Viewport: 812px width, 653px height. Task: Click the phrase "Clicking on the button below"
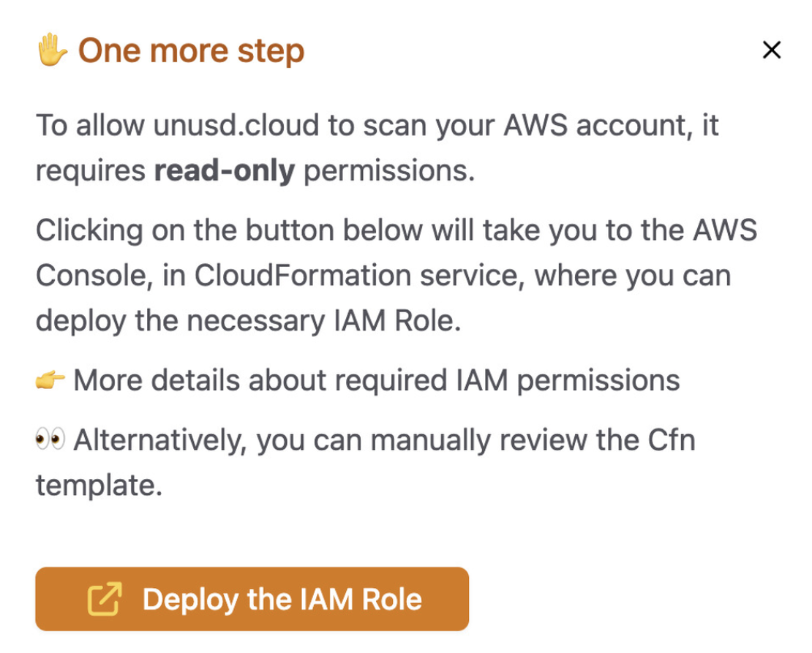(x=229, y=230)
